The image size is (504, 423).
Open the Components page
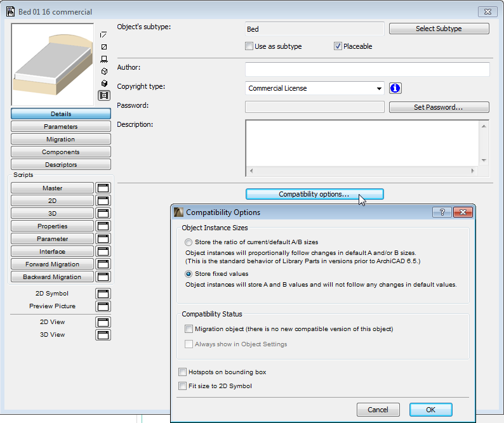61,152
